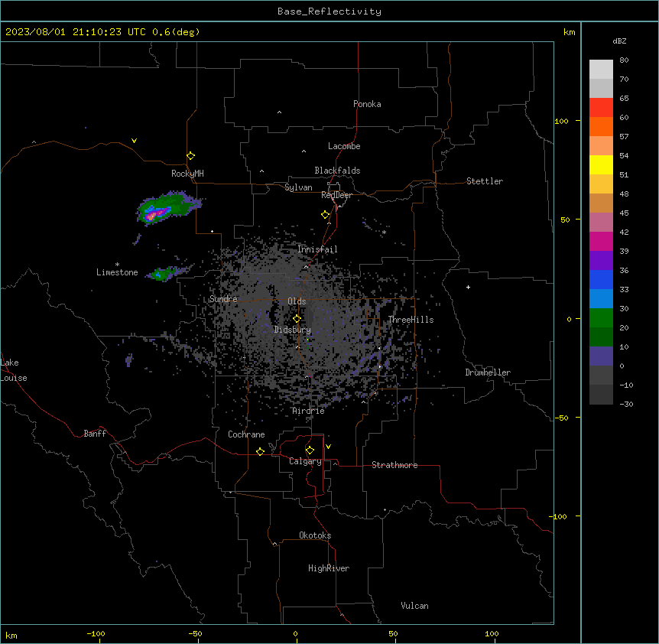Click the Drumheller town label
Viewport: 659px width, 644px height.
(488, 372)
